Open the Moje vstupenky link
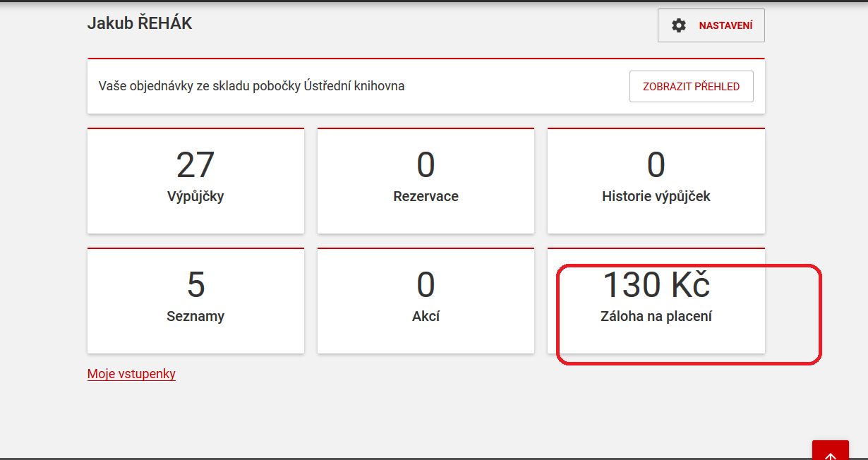868x460 pixels. (131, 374)
